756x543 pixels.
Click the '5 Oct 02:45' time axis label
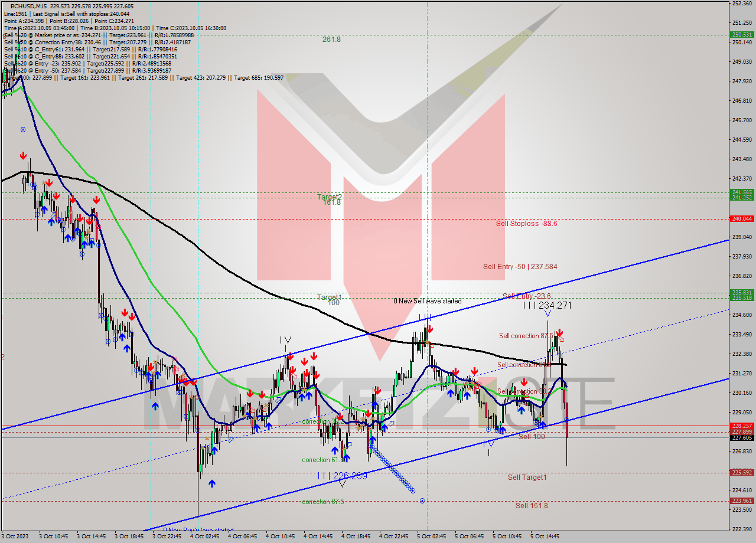[x=432, y=537]
